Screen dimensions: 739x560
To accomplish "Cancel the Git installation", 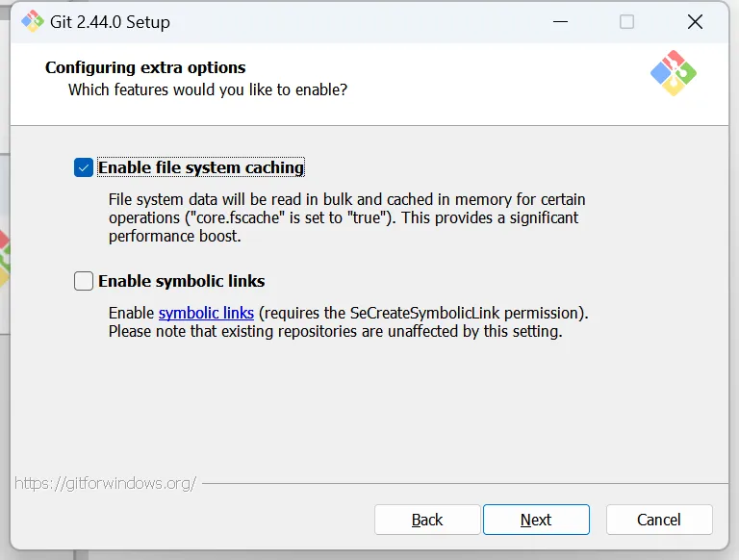I will (659, 520).
